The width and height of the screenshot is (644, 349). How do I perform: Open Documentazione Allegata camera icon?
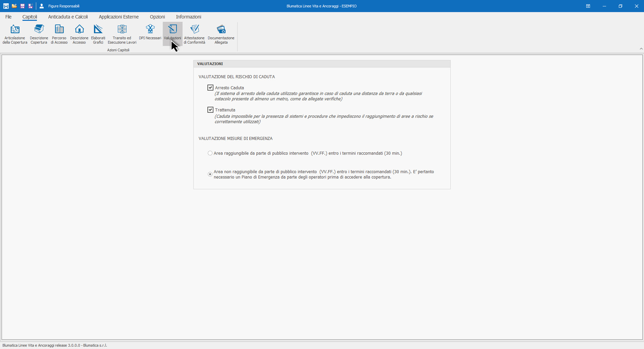pos(221,34)
